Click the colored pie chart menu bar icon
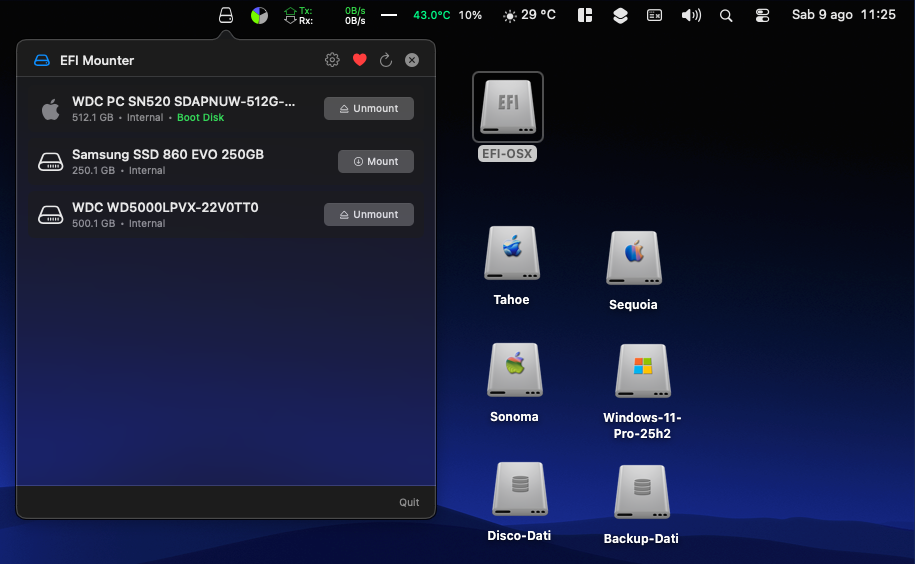The height and width of the screenshot is (564, 915). [x=259, y=15]
